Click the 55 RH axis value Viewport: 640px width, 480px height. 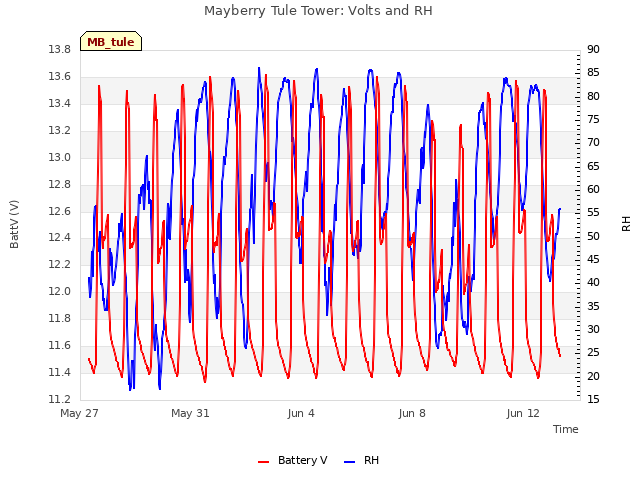[593, 213]
